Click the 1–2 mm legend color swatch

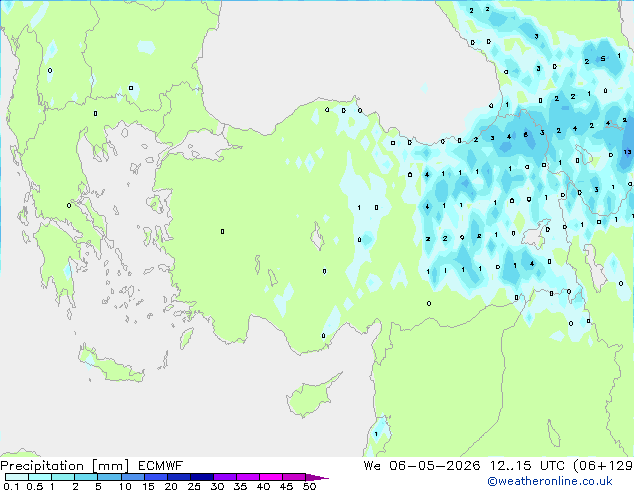click(x=63, y=477)
